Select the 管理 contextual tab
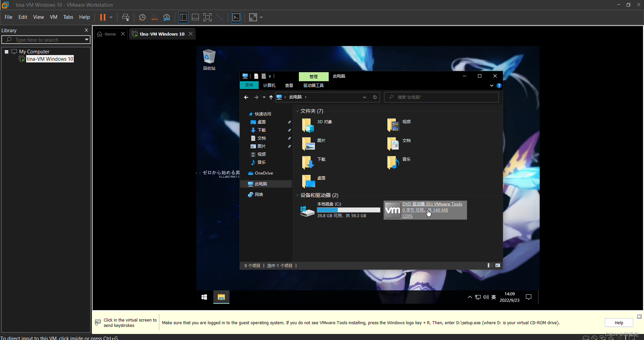This screenshot has width=644, height=340. tap(314, 77)
